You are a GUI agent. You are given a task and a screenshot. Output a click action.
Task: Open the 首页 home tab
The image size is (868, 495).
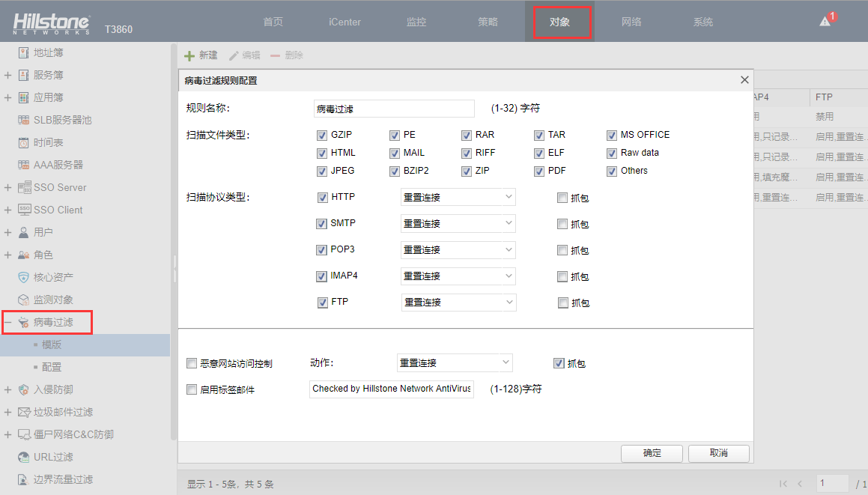point(273,22)
